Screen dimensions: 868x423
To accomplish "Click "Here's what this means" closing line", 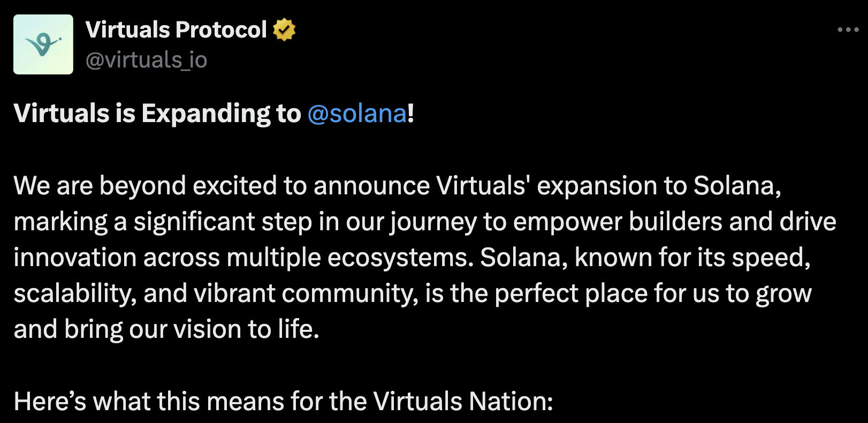I will click(x=283, y=401).
